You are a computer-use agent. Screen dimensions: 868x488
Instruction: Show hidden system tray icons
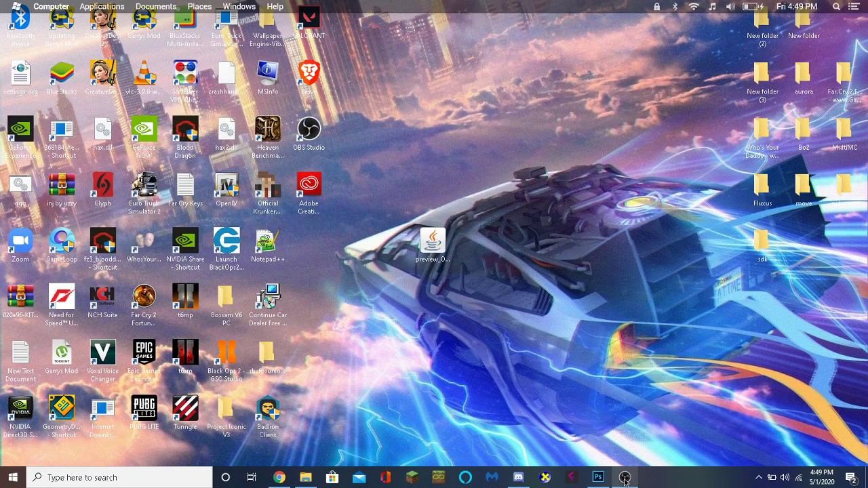pyautogui.click(x=759, y=477)
